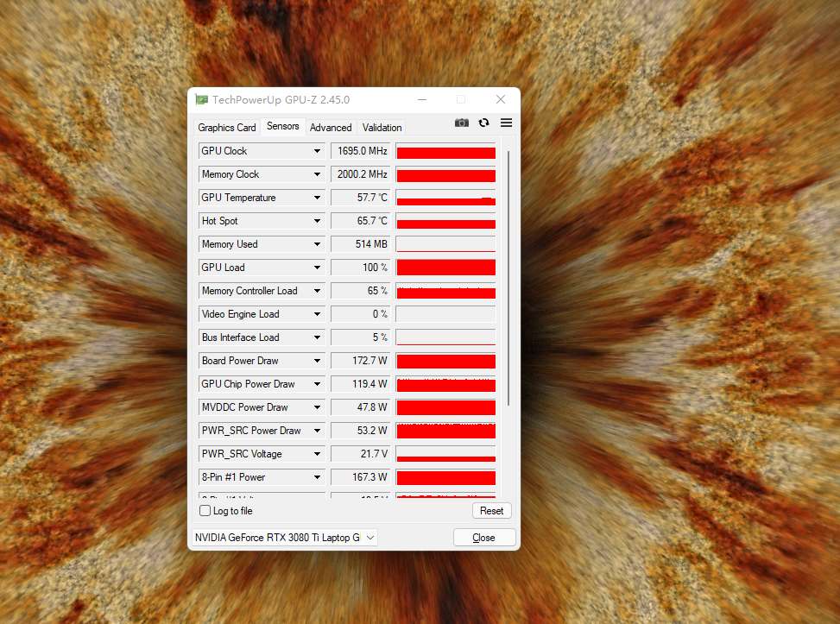Viewport: 840px width, 624px height.
Task: Click the 2000.2 MHz memory clock value
Action: (x=361, y=174)
